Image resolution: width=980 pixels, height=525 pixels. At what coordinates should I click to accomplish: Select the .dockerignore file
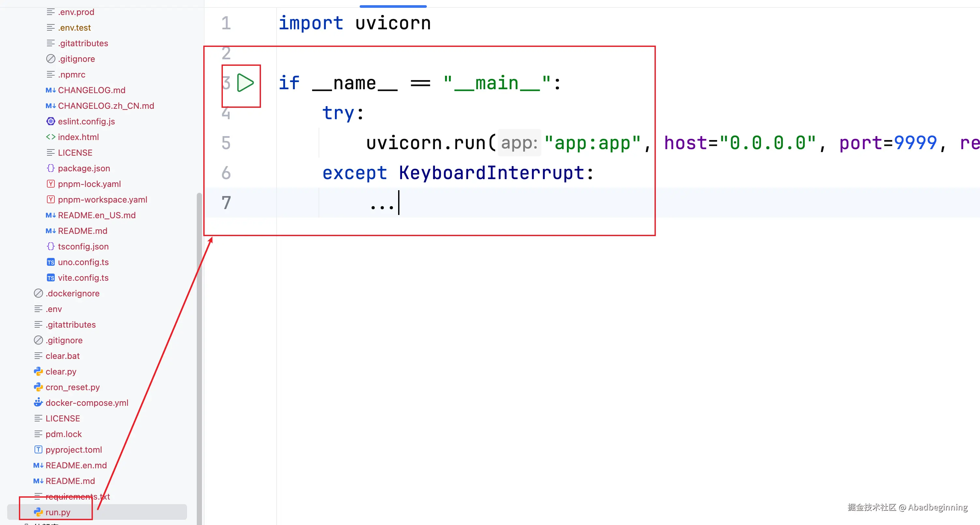(x=72, y=293)
